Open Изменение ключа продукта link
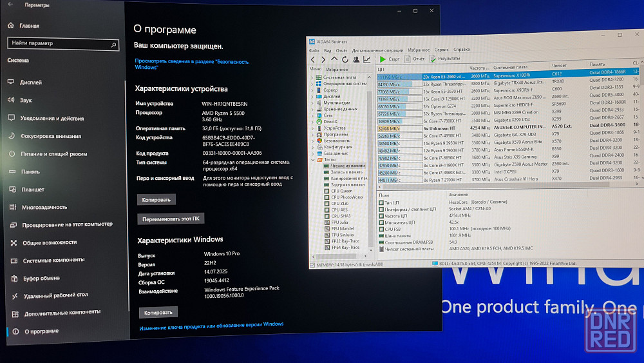The height and width of the screenshot is (363, 644). point(211,326)
